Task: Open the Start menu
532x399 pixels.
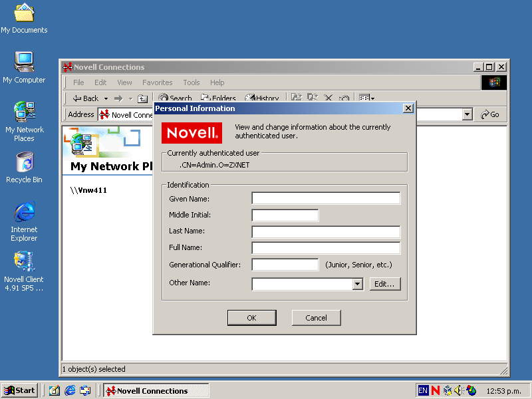Action: click(x=20, y=390)
